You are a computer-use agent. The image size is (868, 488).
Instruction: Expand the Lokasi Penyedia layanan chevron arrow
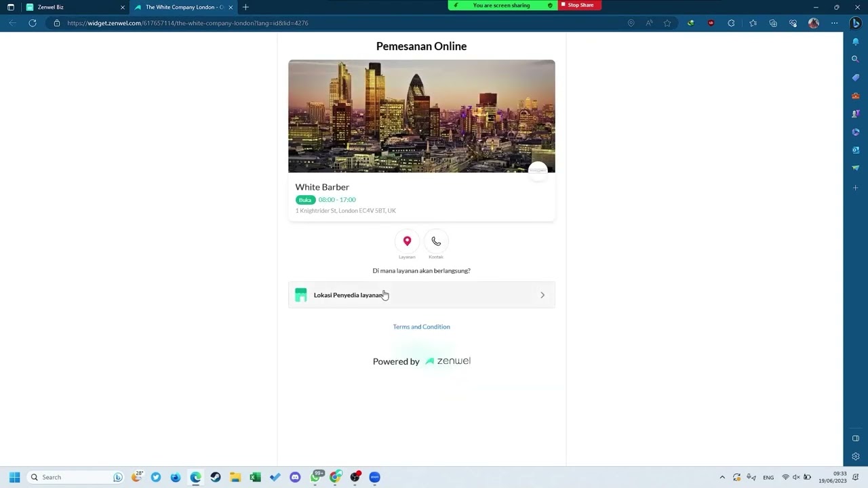pos(542,295)
